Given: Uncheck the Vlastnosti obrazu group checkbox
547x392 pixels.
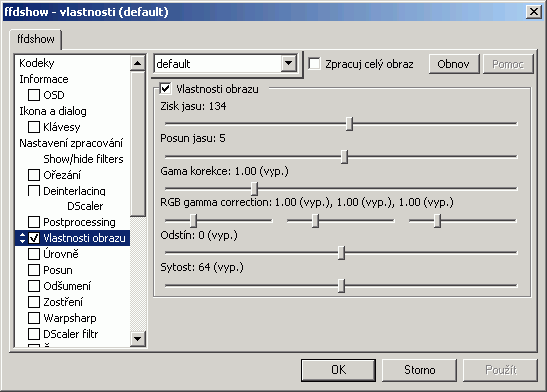Looking at the screenshot, I should point(165,88).
